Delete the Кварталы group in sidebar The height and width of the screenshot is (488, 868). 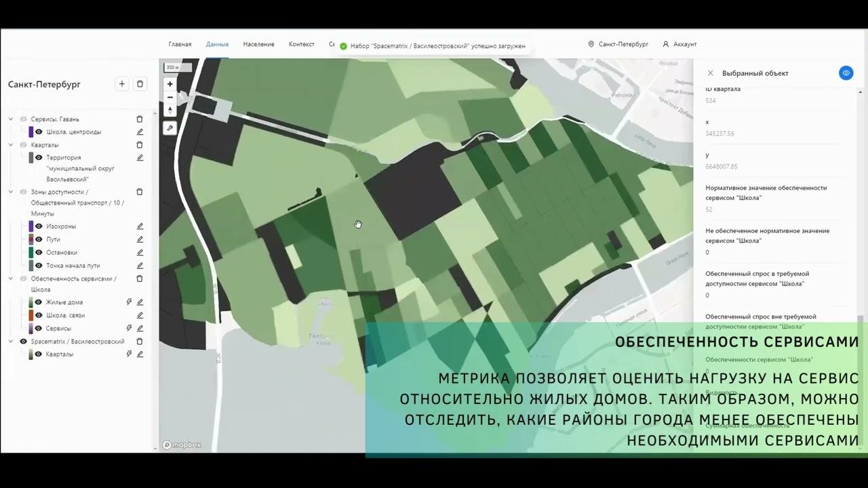tap(140, 145)
